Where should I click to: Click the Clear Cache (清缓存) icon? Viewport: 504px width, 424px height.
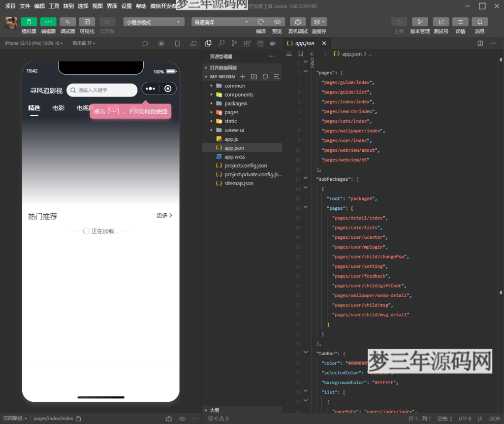[318, 22]
